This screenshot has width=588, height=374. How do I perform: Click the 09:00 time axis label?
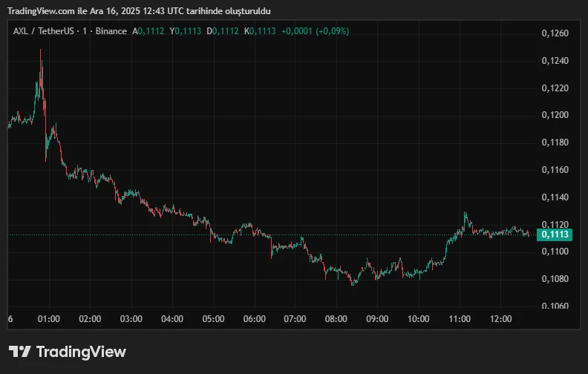378,319
